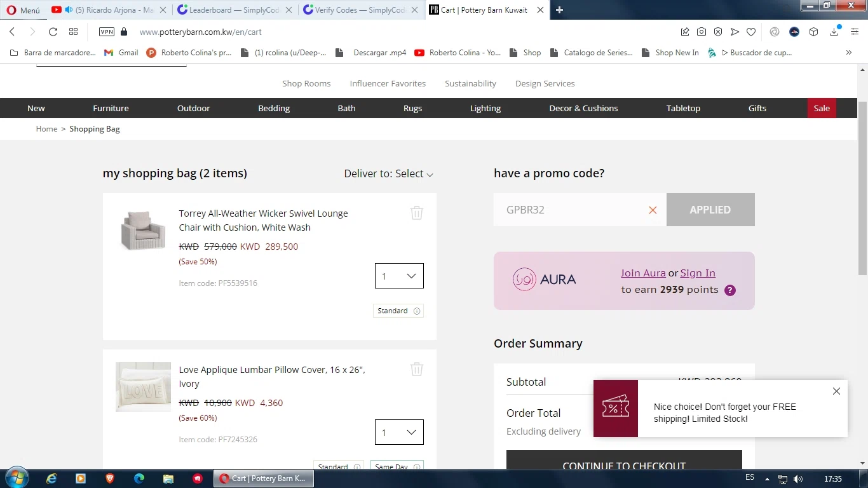Viewport: 868px width, 488px height.
Task: Open the Decor & Cushions menu
Action: (583, 108)
